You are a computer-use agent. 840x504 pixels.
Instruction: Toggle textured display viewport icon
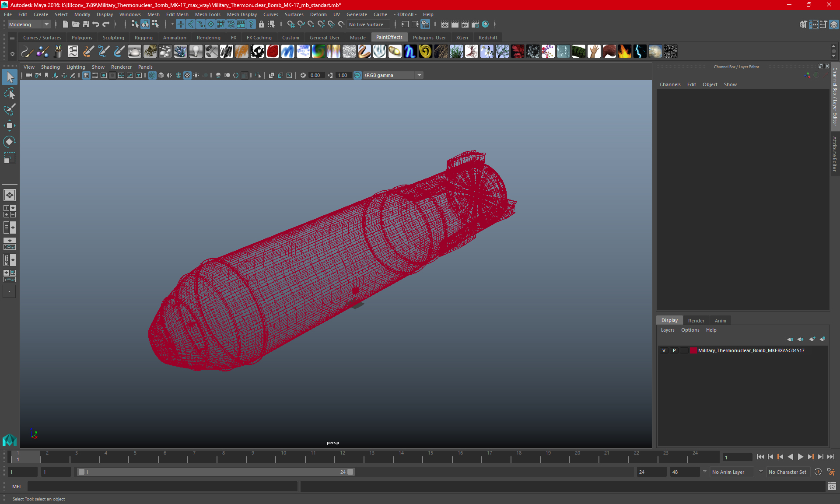pyautogui.click(x=187, y=75)
